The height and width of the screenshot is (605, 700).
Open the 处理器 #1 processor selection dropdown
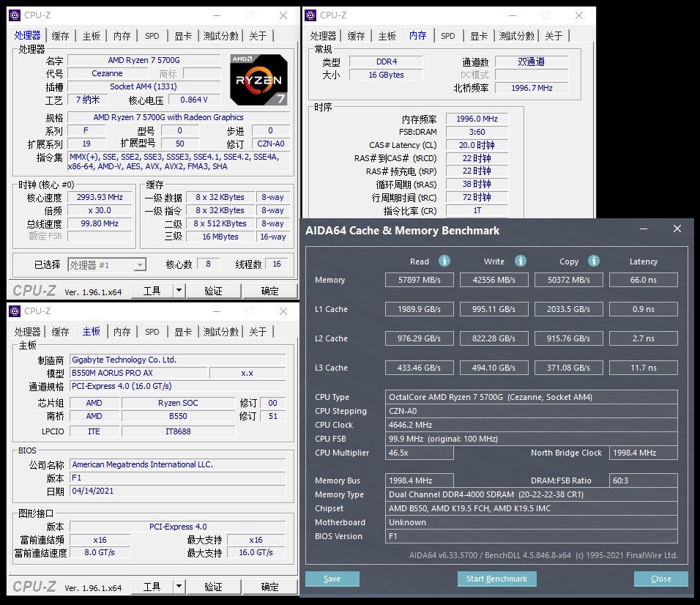pyautogui.click(x=107, y=265)
